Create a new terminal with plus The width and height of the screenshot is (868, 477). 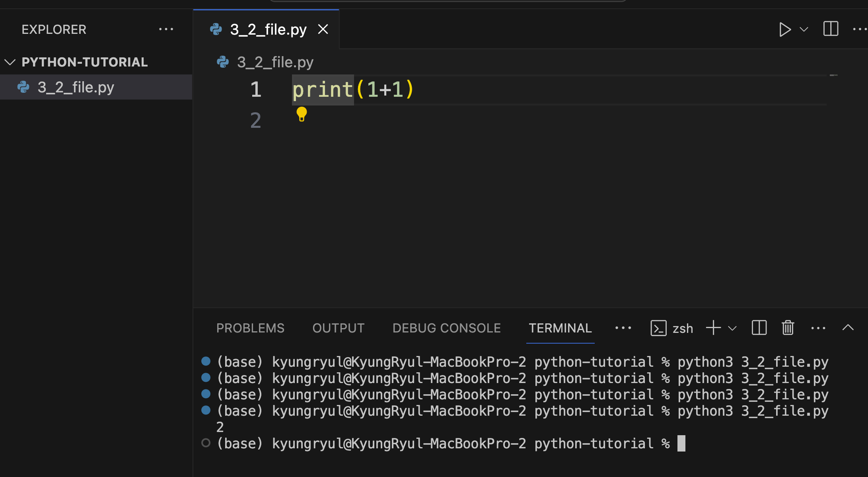(713, 328)
